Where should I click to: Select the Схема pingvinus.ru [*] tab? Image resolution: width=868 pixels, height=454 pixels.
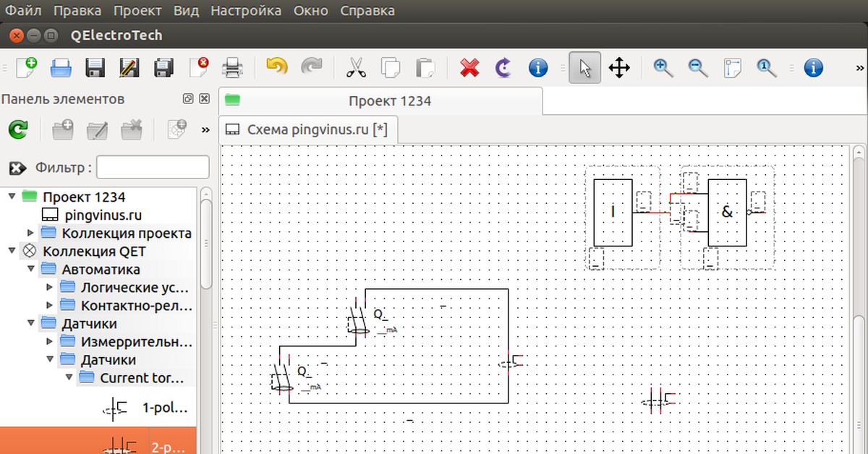click(308, 130)
